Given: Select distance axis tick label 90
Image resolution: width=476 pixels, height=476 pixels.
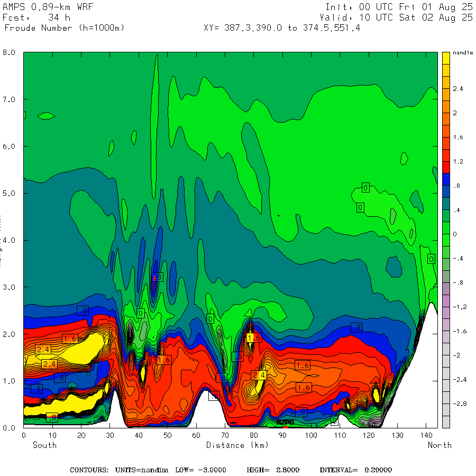Looking at the screenshot, I should point(282,435).
